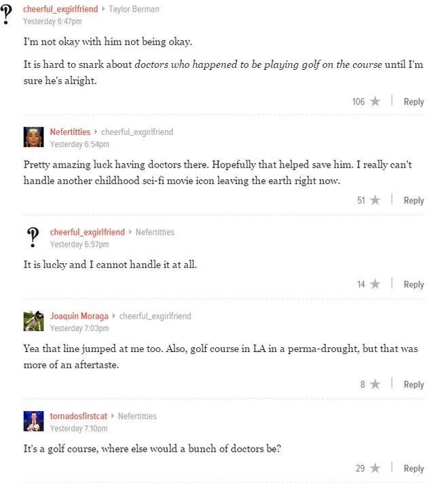The height and width of the screenshot is (485, 448).
Task: Click tornadosfirstcat's profile avatar
Action: [x=33, y=421]
